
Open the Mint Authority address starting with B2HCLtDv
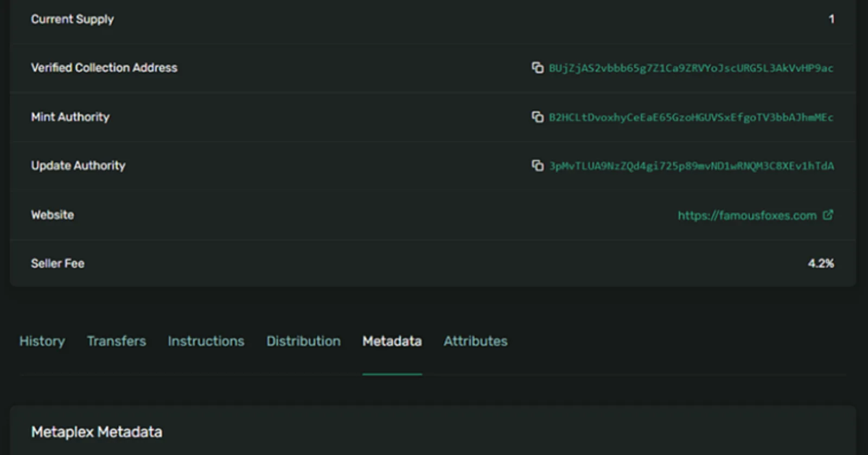tap(691, 117)
